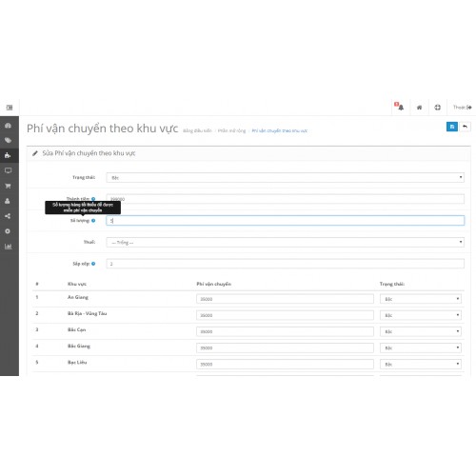Open the shopping cart sales icon in sidebar
Image resolution: width=476 pixels, height=476 pixels.
8,186
